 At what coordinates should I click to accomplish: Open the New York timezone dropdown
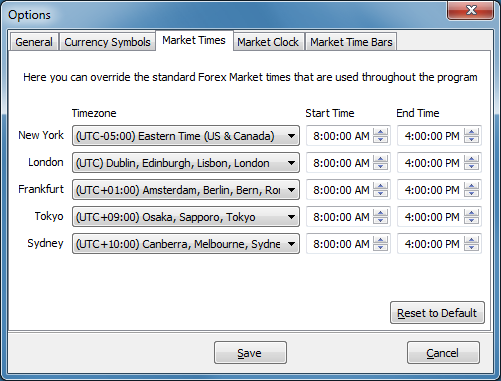(186, 136)
